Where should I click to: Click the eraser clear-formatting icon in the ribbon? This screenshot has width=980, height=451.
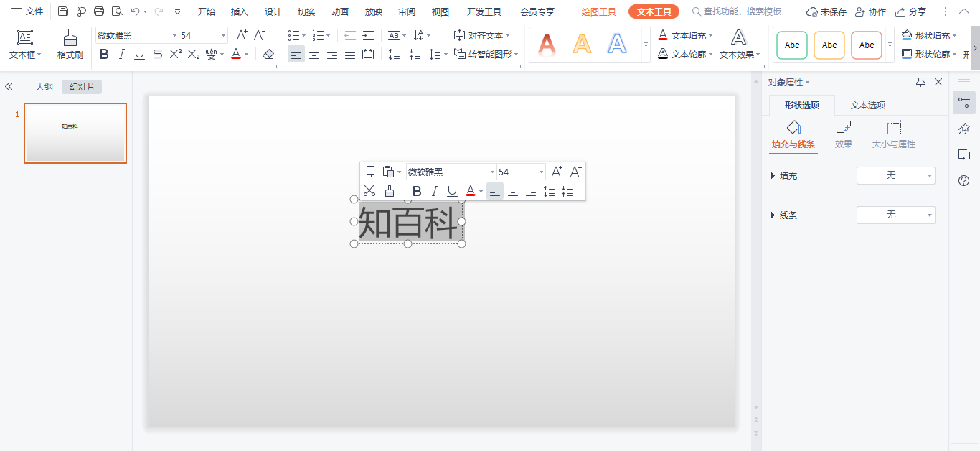(268, 54)
